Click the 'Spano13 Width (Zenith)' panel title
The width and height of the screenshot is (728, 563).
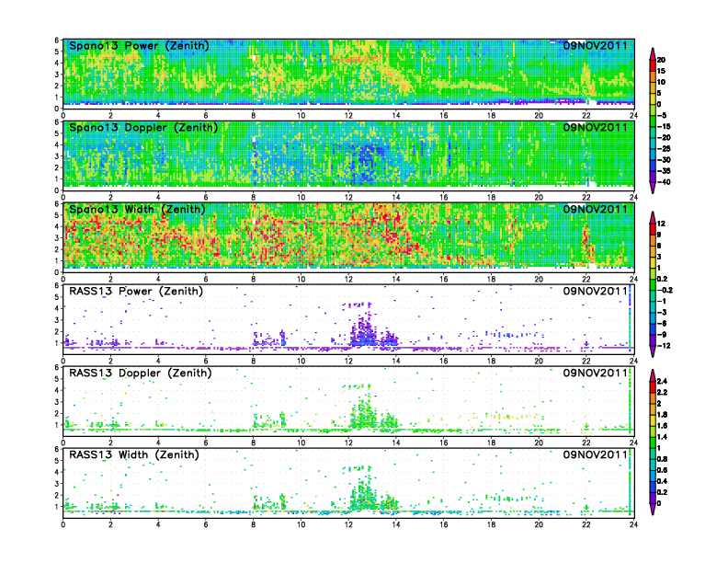137,210
